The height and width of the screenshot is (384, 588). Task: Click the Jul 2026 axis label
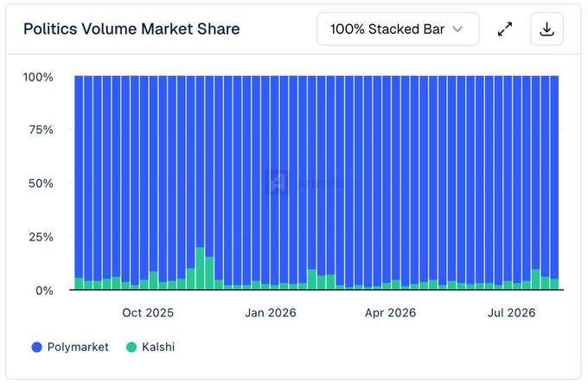click(512, 312)
